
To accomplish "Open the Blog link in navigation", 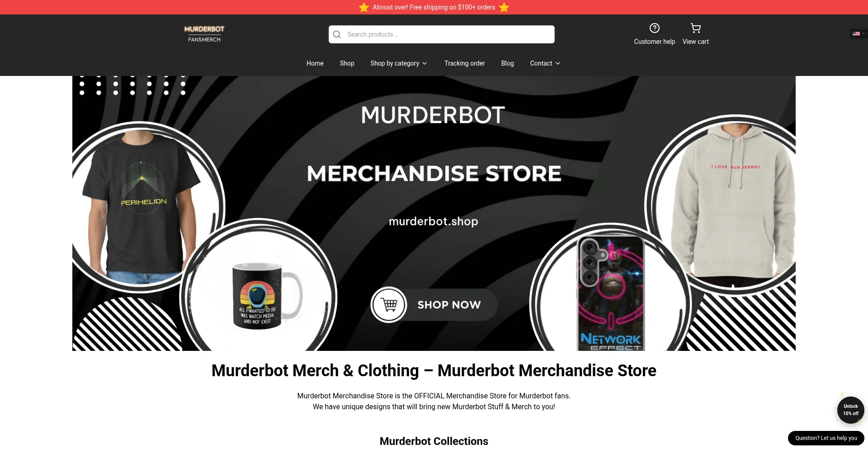I will click(507, 63).
